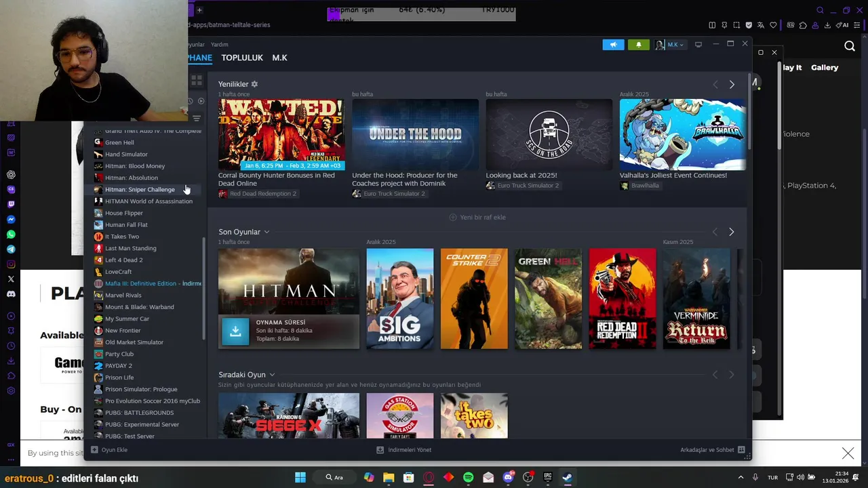868x488 pixels.
Task: Open the Gallery tab on webpage
Action: tap(825, 67)
